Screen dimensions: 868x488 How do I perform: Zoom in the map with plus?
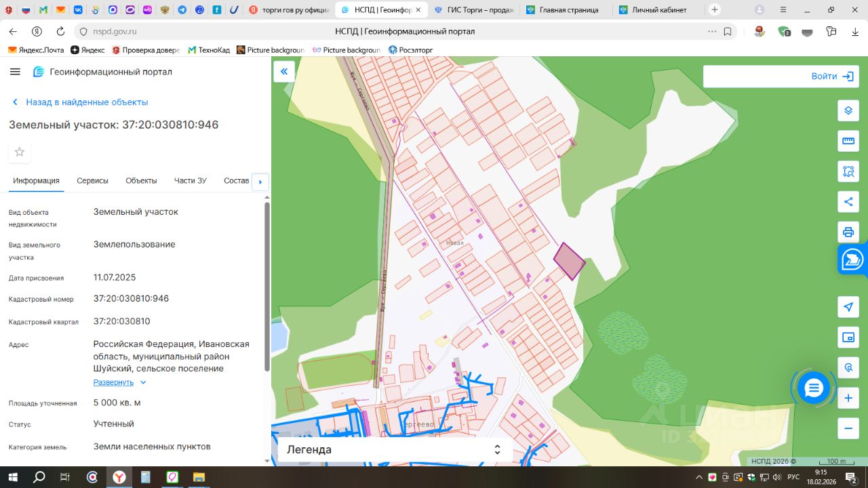click(x=848, y=399)
